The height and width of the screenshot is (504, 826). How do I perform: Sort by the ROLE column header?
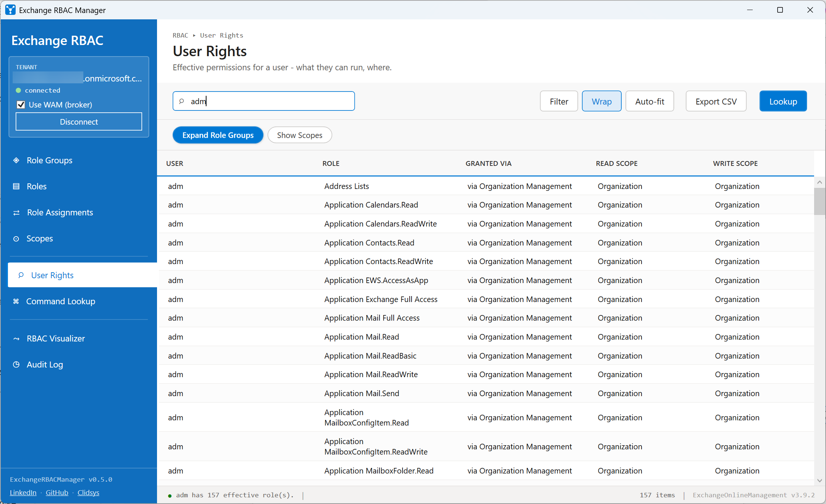tap(331, 163)
